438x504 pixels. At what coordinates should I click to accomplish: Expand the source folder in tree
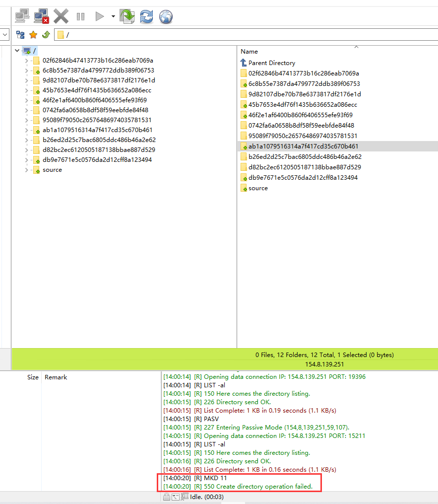[27, 170]
